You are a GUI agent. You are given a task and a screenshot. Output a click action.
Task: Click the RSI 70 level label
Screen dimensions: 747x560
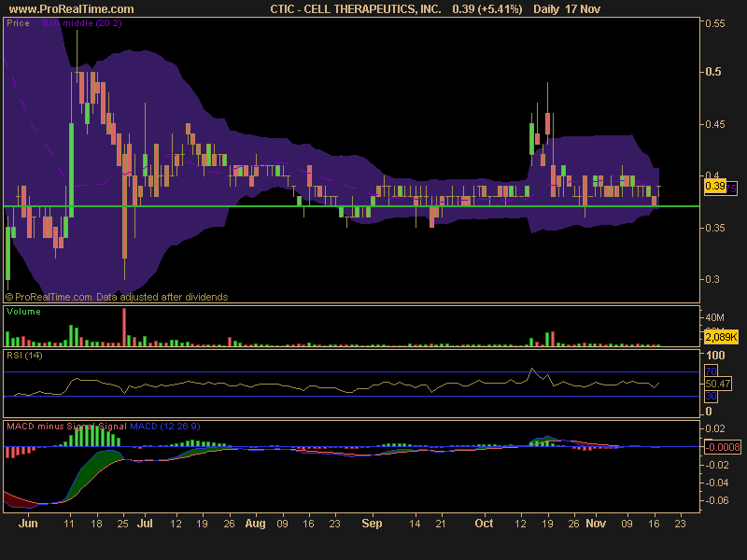point(711,371)
